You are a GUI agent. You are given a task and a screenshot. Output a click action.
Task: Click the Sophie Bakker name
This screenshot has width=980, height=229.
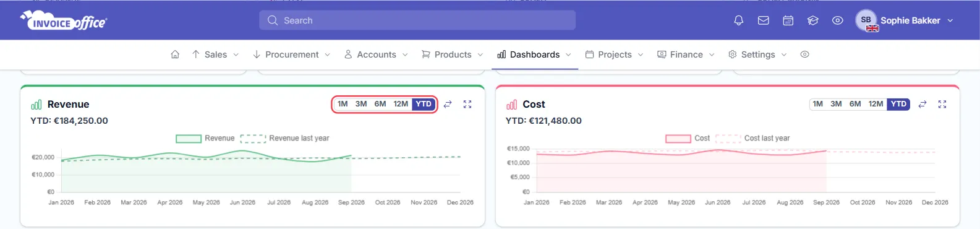click(910, 20)
